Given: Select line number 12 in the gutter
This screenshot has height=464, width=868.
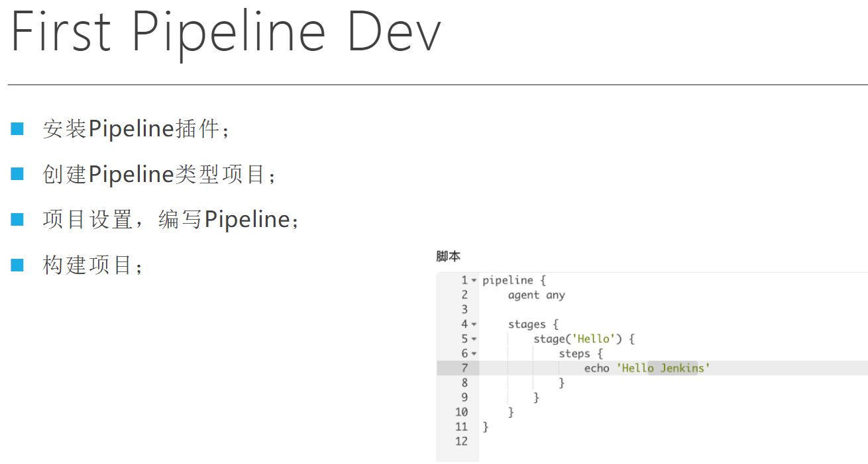Looking at the screenshot, I should pos(462,441).
